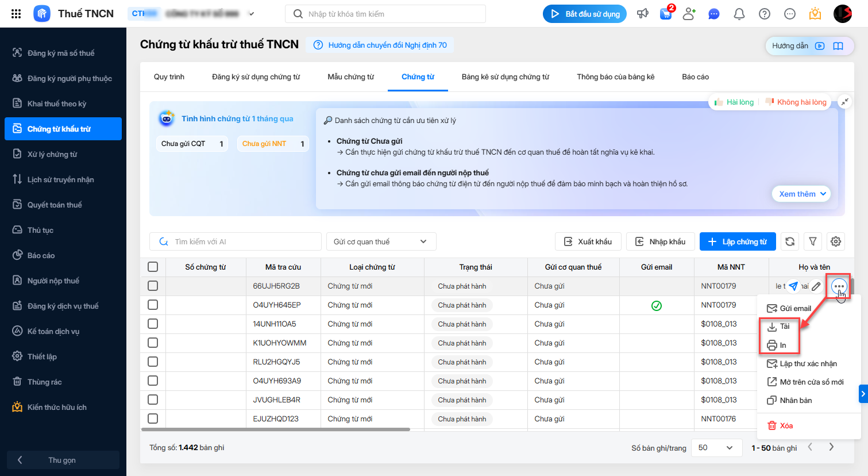The image size is (868, 476).
Task: Select checkbox for row O4UYH645EP
Action: click(x=153, y=305)
